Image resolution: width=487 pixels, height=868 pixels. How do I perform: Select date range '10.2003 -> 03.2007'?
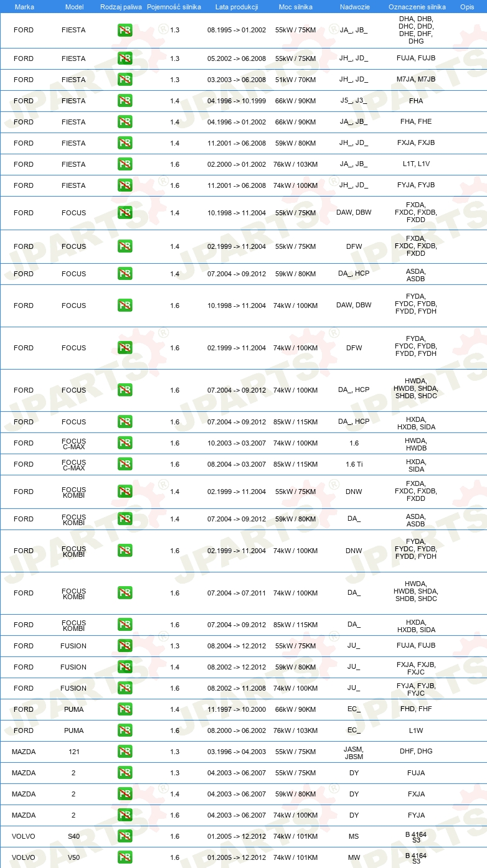click(x=237, y=443)
